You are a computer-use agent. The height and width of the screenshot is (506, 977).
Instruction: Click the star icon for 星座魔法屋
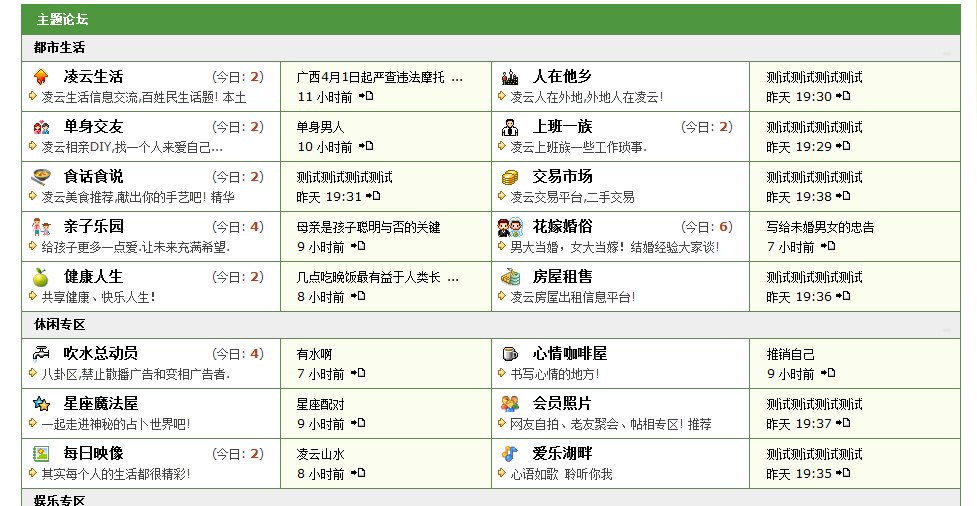point(41,403)
